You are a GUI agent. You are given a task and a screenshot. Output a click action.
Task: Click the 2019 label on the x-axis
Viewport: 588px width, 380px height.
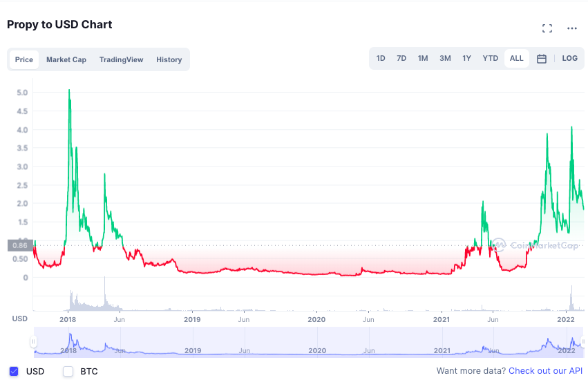tap(192, 320)
